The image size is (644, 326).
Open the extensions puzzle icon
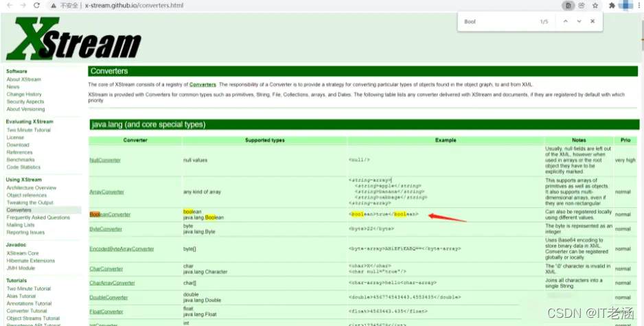pyautogui.click(x=612, y=5)
